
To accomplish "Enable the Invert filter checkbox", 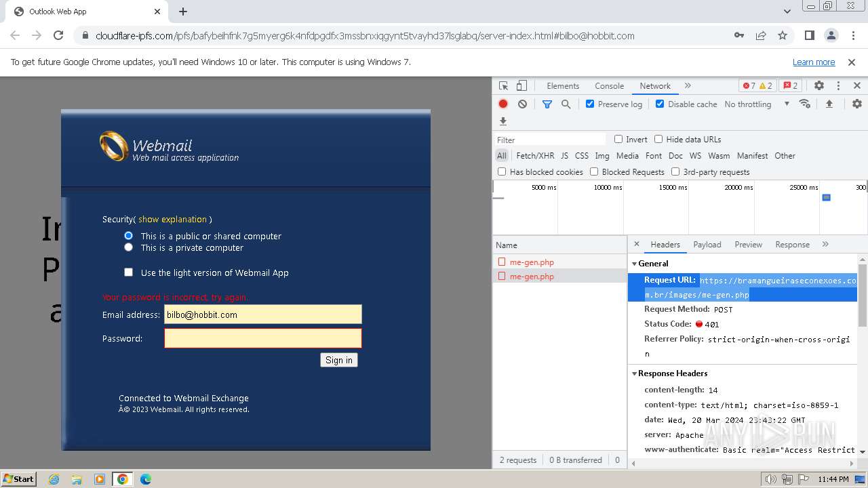I will point(618,139).
